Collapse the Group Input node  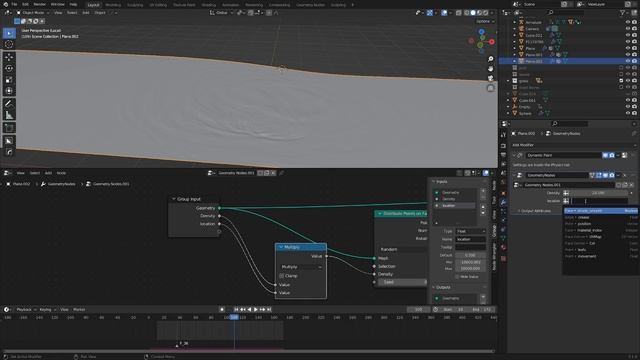173,199
